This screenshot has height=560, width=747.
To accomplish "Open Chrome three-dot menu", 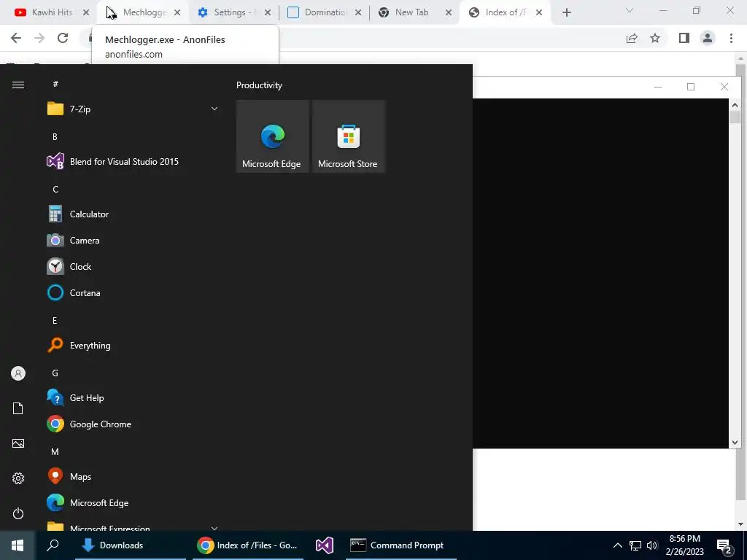I will click(731, 38).
